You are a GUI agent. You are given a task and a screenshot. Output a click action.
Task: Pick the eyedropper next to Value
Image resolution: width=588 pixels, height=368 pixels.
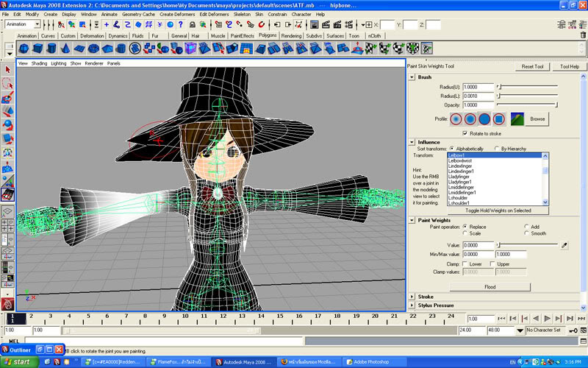(564, 246)
